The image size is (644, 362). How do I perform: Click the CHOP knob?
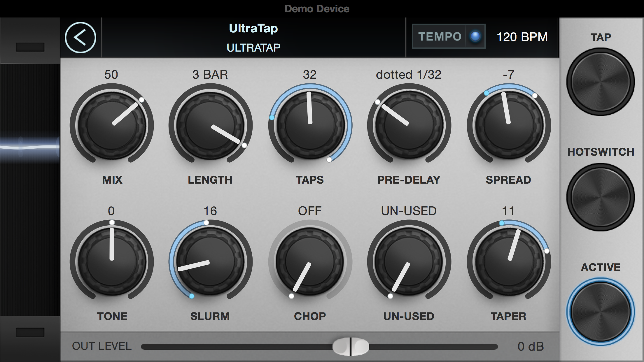(310, 261)
